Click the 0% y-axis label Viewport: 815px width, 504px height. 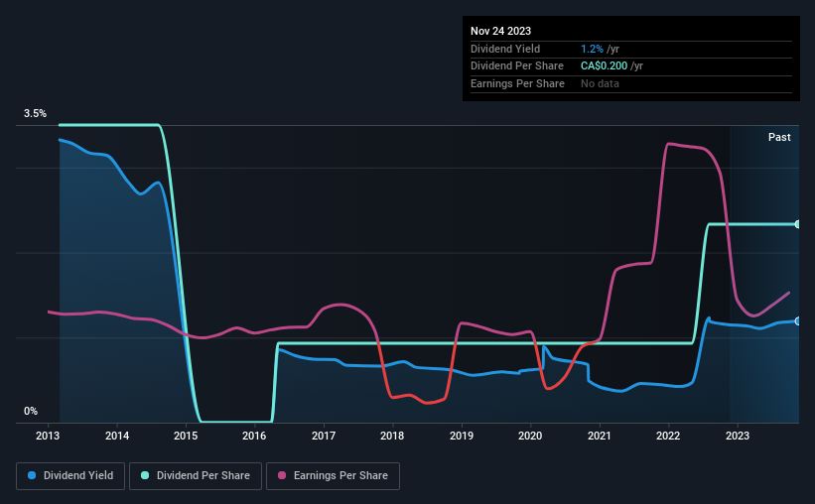coord(31,411)
